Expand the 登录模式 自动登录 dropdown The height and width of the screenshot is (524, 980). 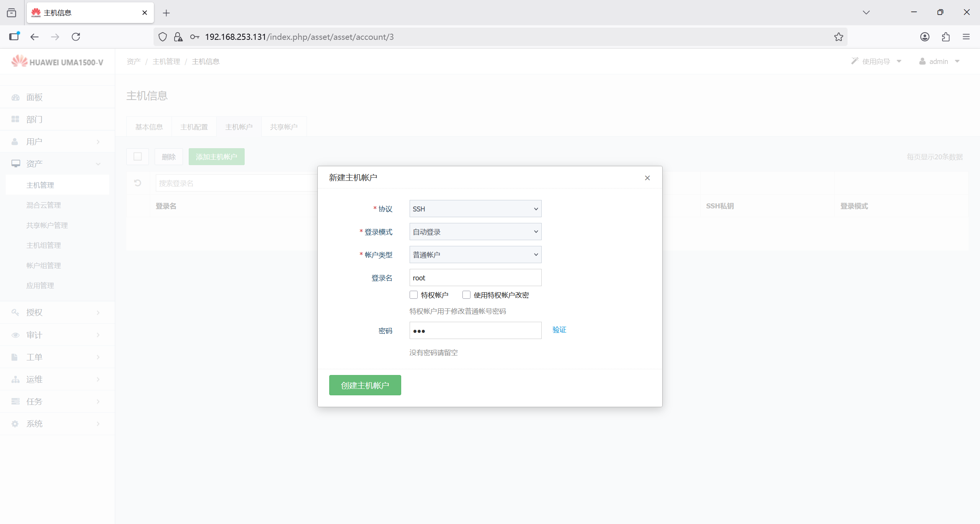pos(475,232)
